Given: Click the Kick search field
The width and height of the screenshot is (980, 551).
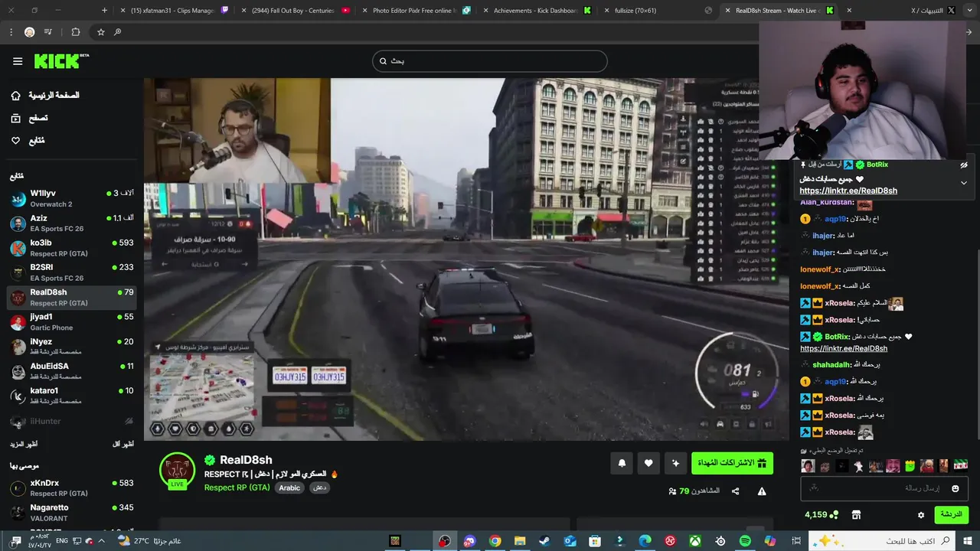Looking at the screenshot, I should pyautogui.click(x=490, y=61).
